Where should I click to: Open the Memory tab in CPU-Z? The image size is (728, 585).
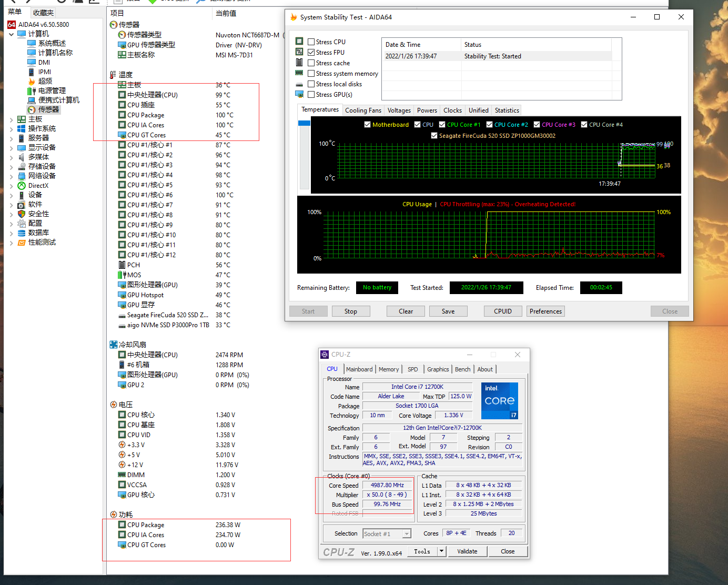(x=389, y=369)
